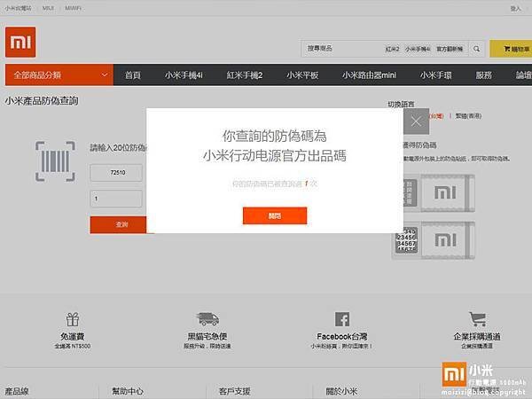Click the 官方翻新機 search suggestion

[450, 49]
